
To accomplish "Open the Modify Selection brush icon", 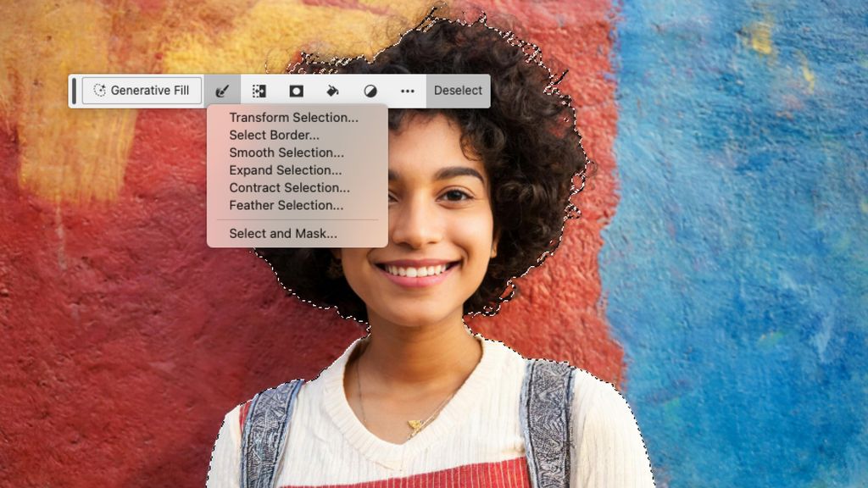I will [x=222, y=91].
